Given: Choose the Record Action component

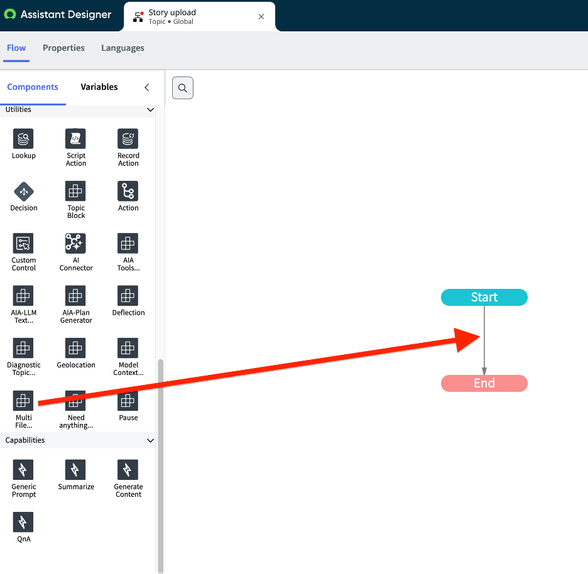Looking at the screenshot, I should tap(128, 147).
